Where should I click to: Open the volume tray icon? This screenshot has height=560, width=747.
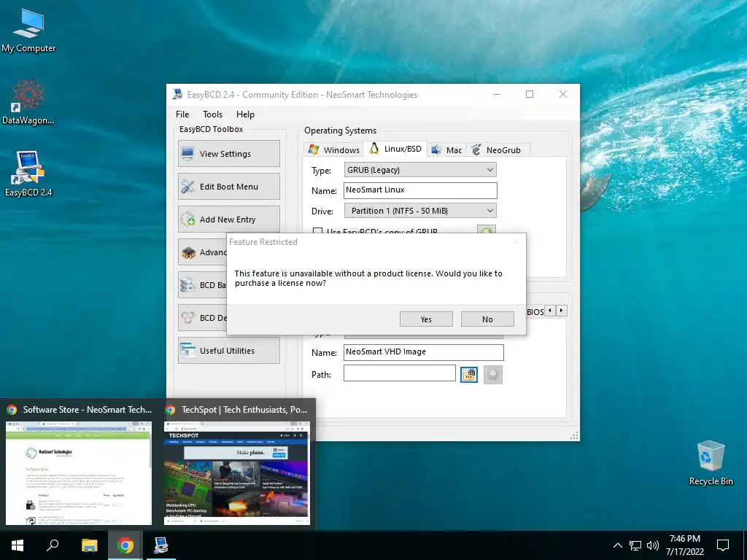(x=653, y=545)
